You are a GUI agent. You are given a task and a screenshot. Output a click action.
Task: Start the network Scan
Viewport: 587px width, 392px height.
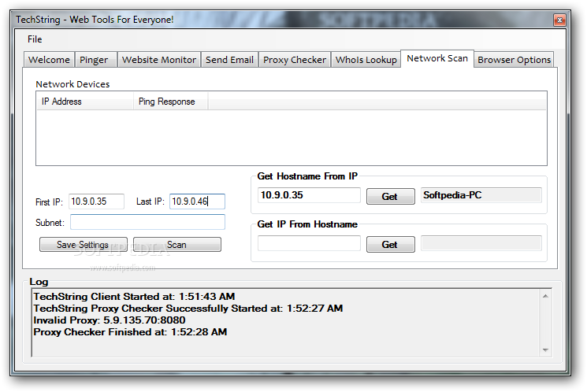pyautogui.click(x=177, y=245)
